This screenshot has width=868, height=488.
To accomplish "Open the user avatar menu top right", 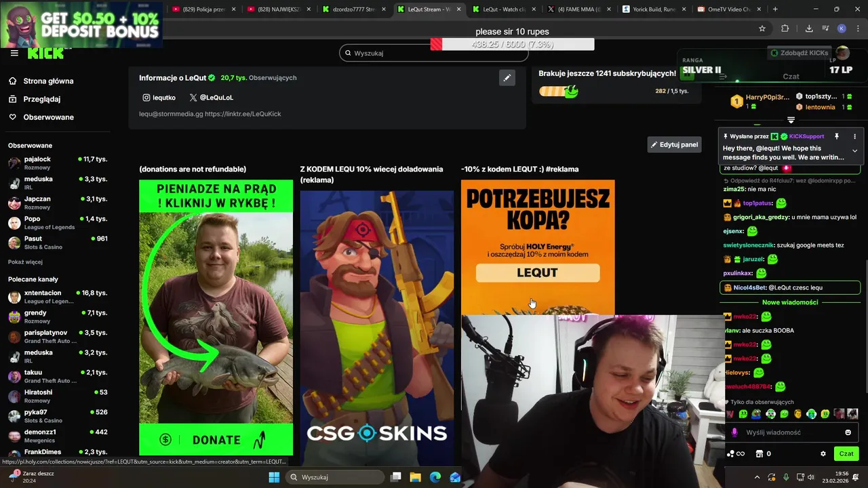I will (842, 53).
